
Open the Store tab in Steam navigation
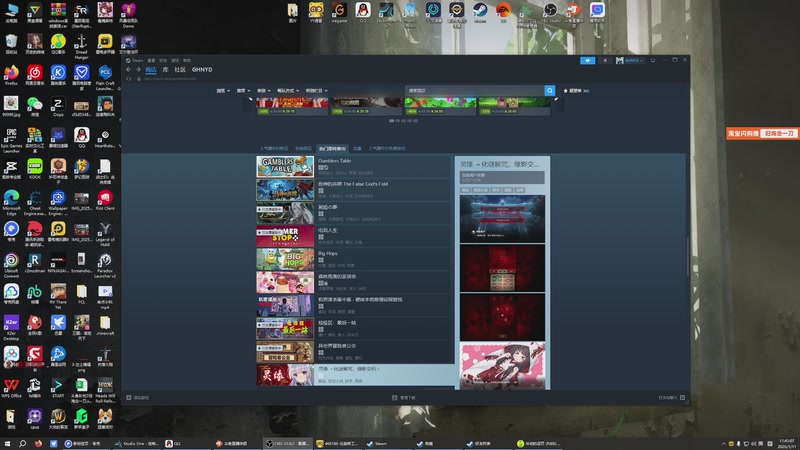tap(151, 69)
